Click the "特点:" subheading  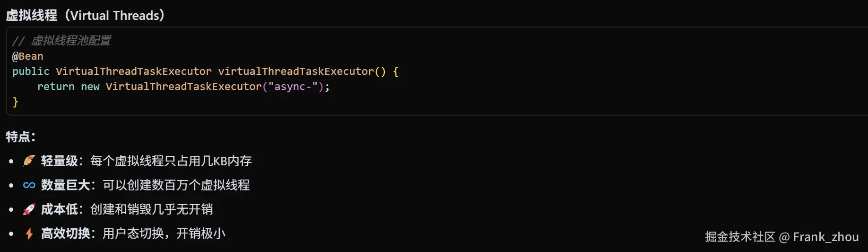(x=20, y=137)
